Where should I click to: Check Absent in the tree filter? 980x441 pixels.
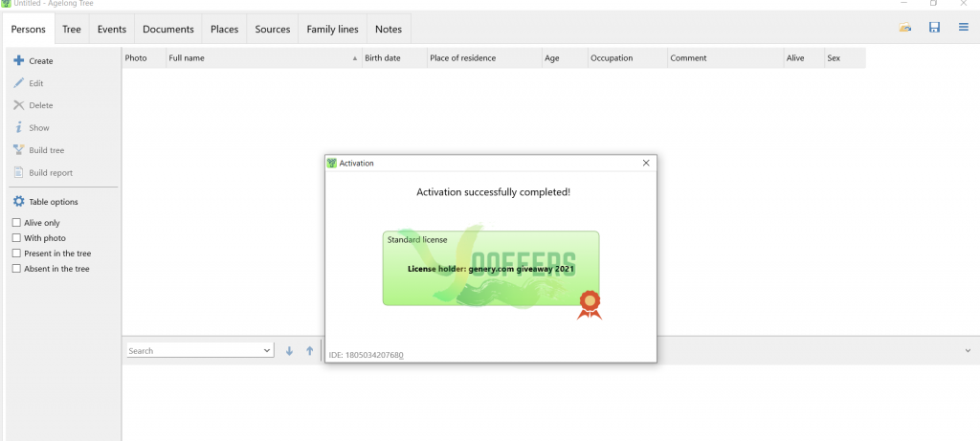[x=17, y=269]
